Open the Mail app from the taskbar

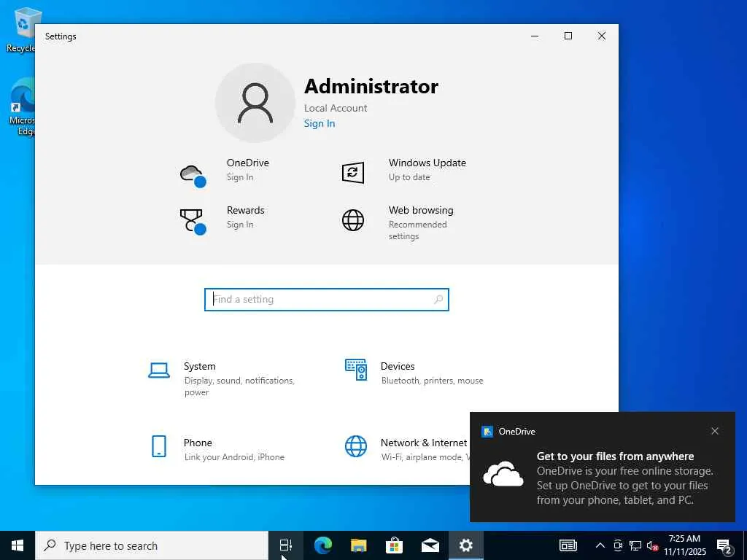[x=430, y=545]
